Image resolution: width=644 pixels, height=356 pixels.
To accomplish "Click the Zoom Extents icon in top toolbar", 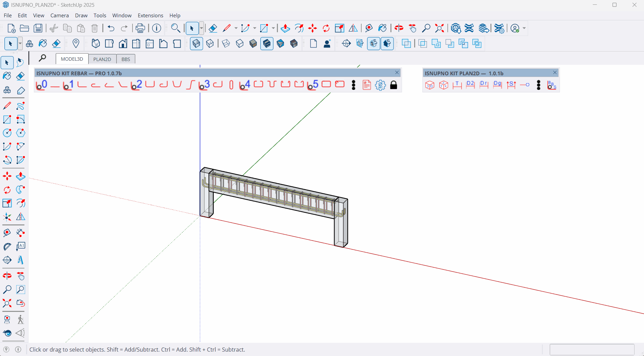I will click(x=439, y=28).
